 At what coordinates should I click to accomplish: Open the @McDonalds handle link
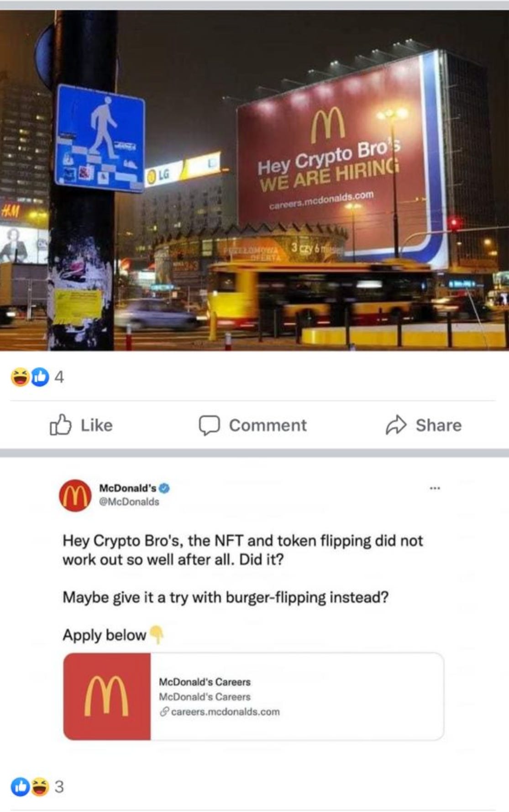click(129, 501)
